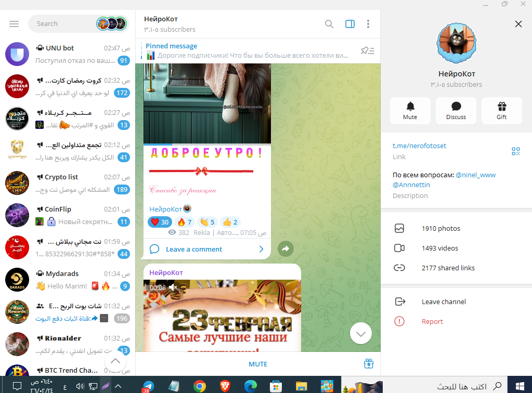Jump to bottom with down-arrow button
Image resolution: width=532 pixels, height=393 pixels.
(361, 334)
